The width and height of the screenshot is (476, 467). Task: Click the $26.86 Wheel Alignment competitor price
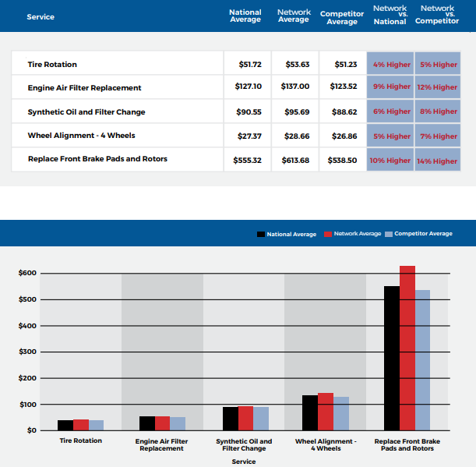click(x=343, y=136)
